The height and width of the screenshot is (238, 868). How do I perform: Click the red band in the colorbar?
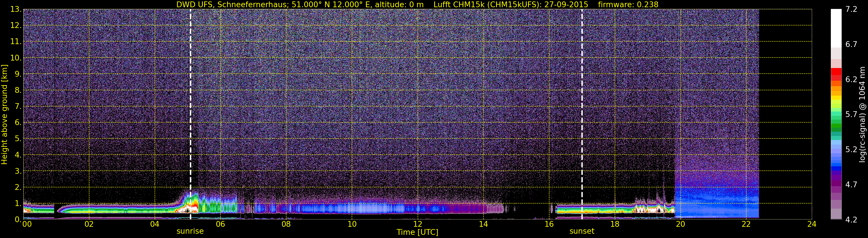click(x=836, y=73)
